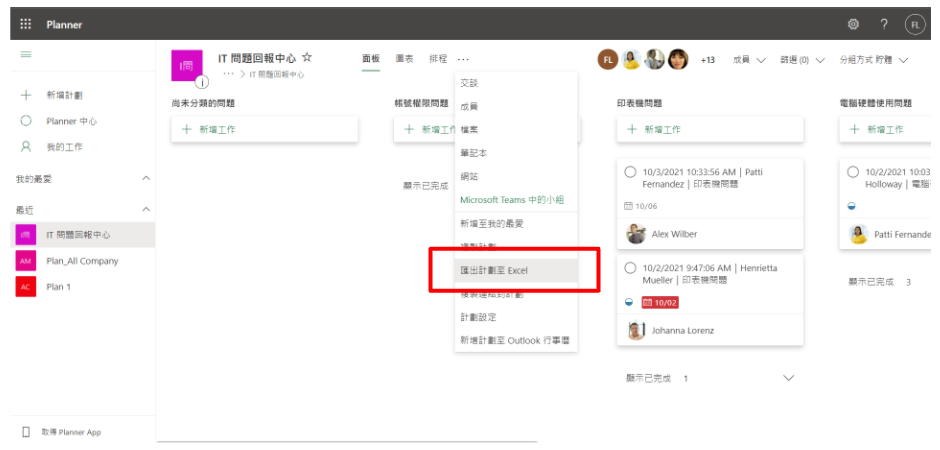Click Alex Wilber's avatar on task card
The height and width of the screenshot is (450, 940).
(636, 234)
